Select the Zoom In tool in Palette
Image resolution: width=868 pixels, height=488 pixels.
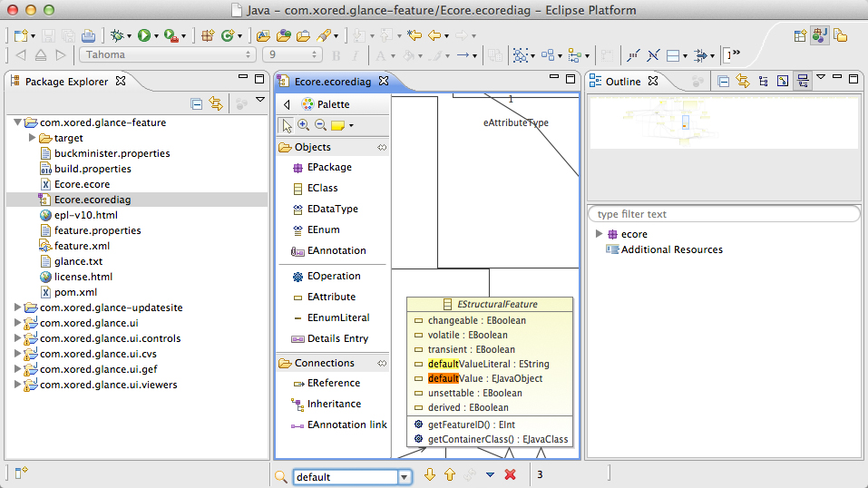(303, 126)
